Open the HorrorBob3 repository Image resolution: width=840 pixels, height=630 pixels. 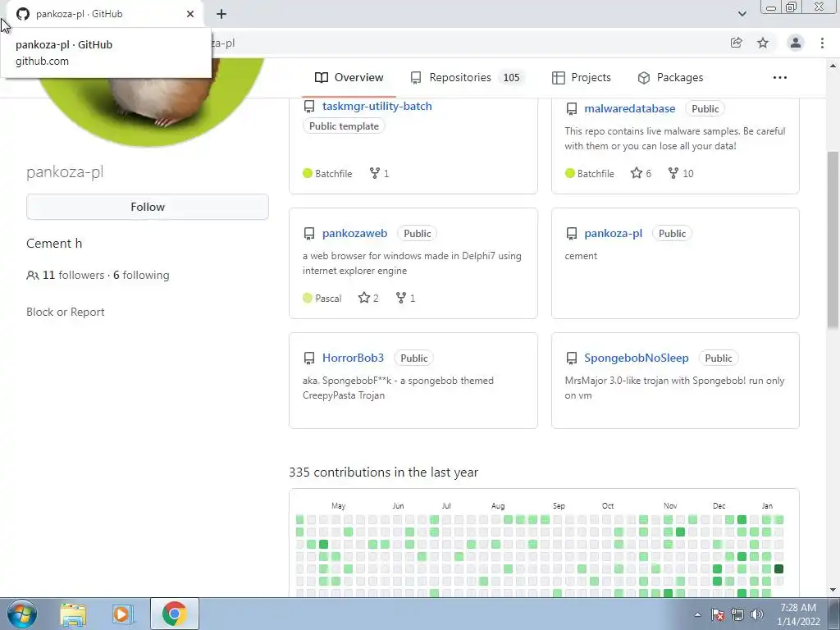[x=353, y=358]
